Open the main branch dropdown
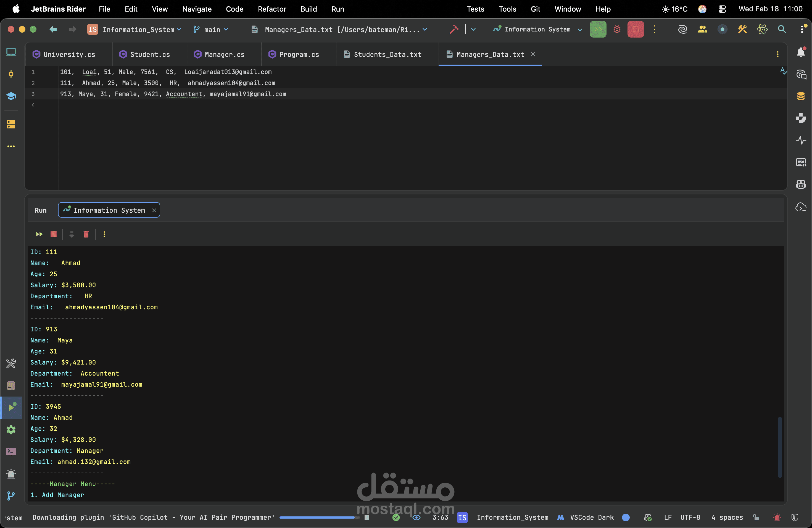812x528 pixels. click(x=212, y=29)
